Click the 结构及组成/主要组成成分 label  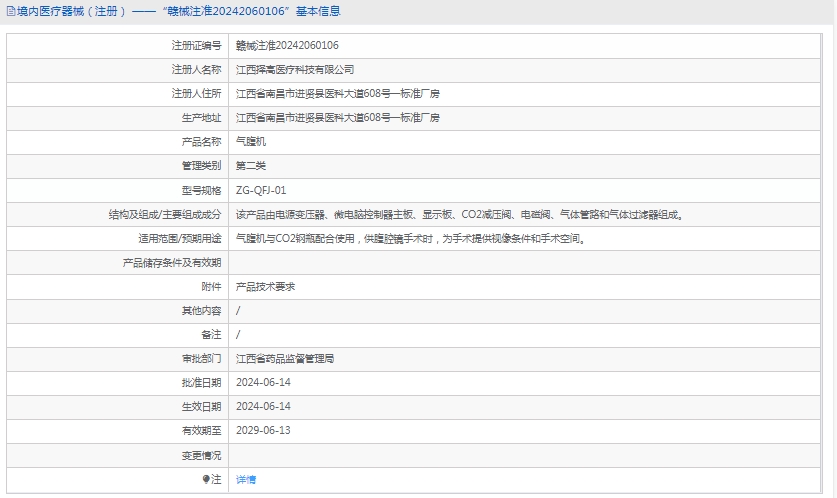(165, 214)
